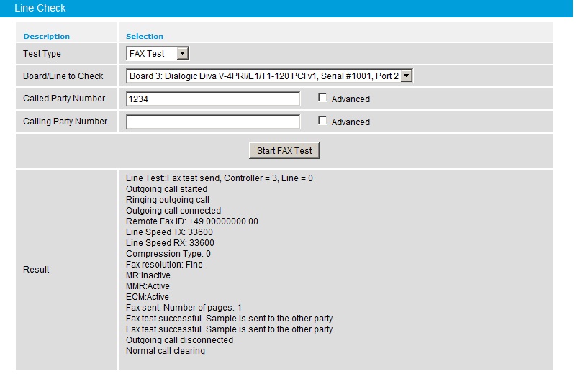Select the ECM:Active result line
The image size is (588, 384).
click(148, 297)
